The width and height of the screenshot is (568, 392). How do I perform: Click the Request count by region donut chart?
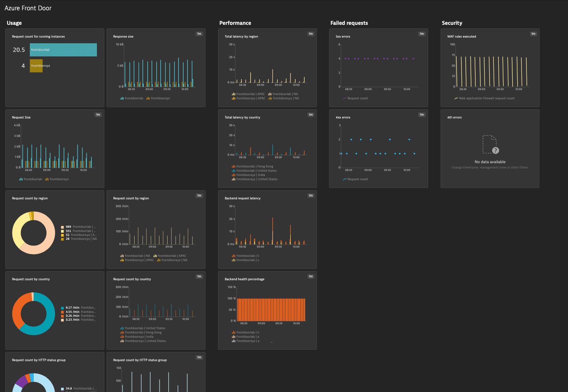34,233
